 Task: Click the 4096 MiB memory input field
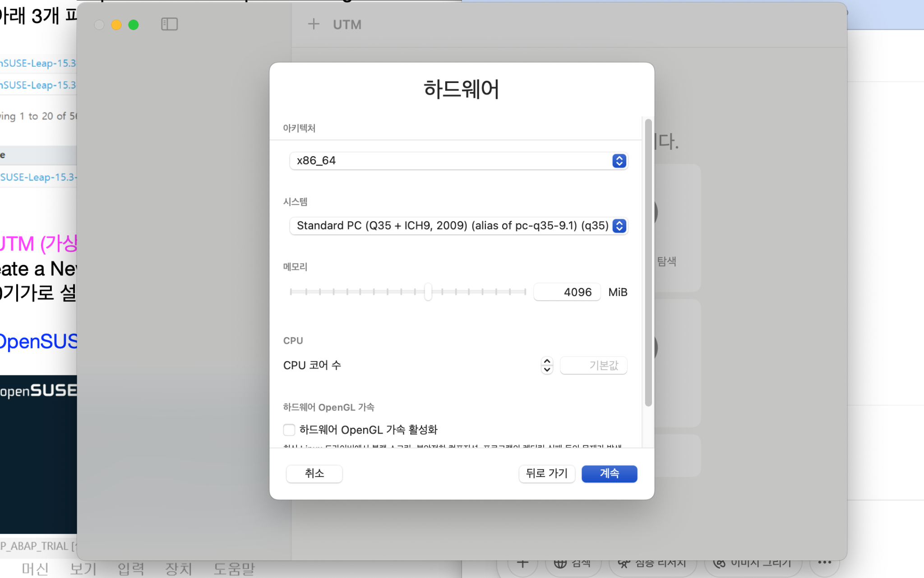click(x=567, y=292)
